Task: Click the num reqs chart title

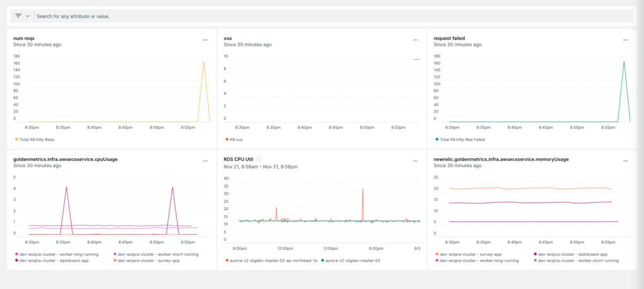Action: 24,38
